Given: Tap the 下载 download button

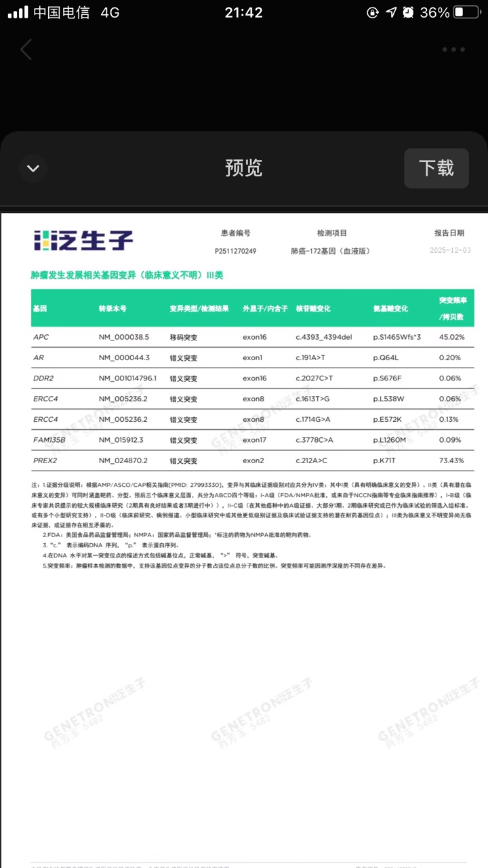Looking at the screenshot, I should 436,168.
